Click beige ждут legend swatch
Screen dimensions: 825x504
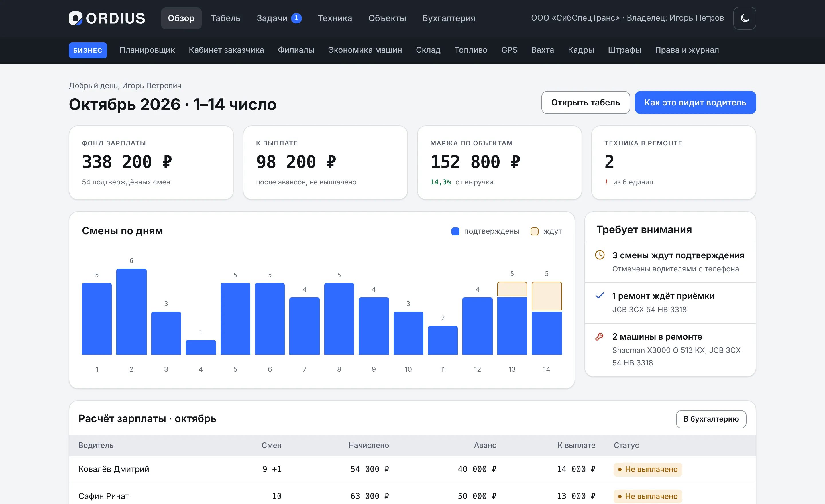click(x=534, y=231)
